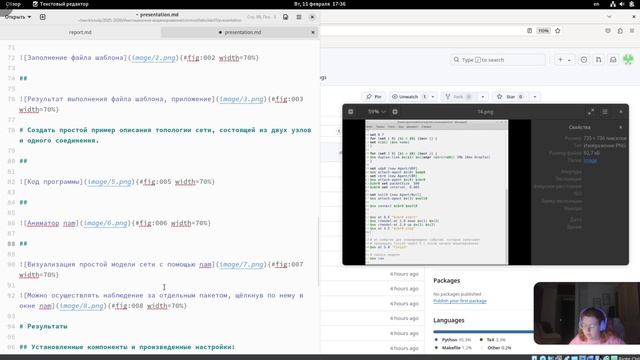Click Python language entry
The image size is (640, 360).
pyautogui.click(x=453, y=340)
